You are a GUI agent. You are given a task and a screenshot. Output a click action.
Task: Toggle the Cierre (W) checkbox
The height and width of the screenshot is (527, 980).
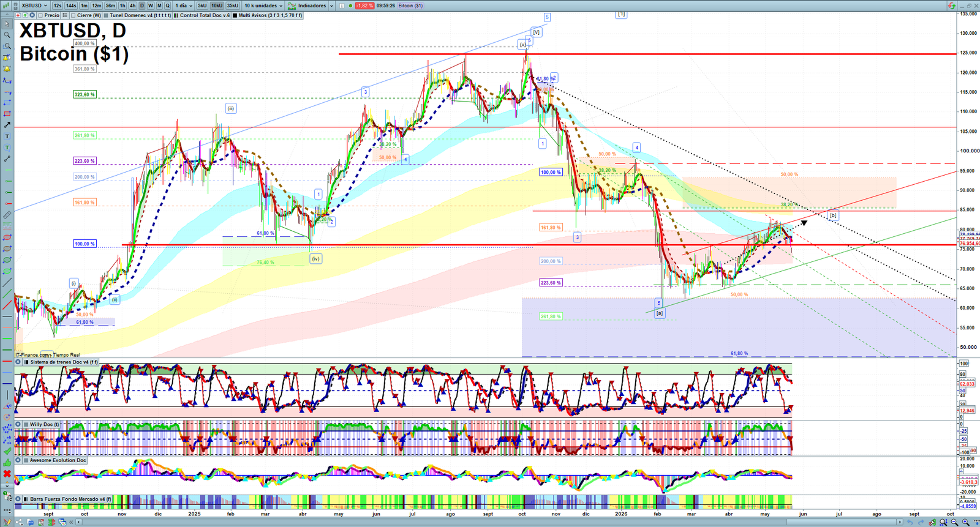(73, 15)
